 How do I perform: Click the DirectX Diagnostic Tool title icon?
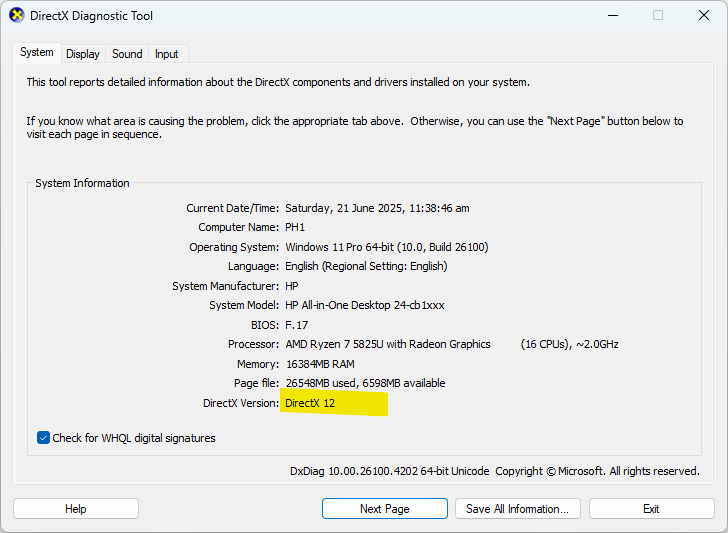tap(17, 15)
